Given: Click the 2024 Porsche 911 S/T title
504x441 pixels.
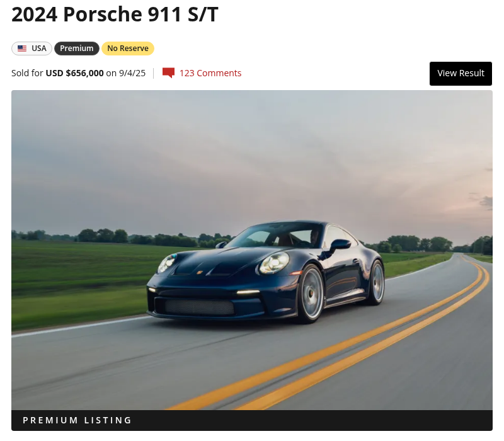Looking at the screenshot, I should point(115,14).
